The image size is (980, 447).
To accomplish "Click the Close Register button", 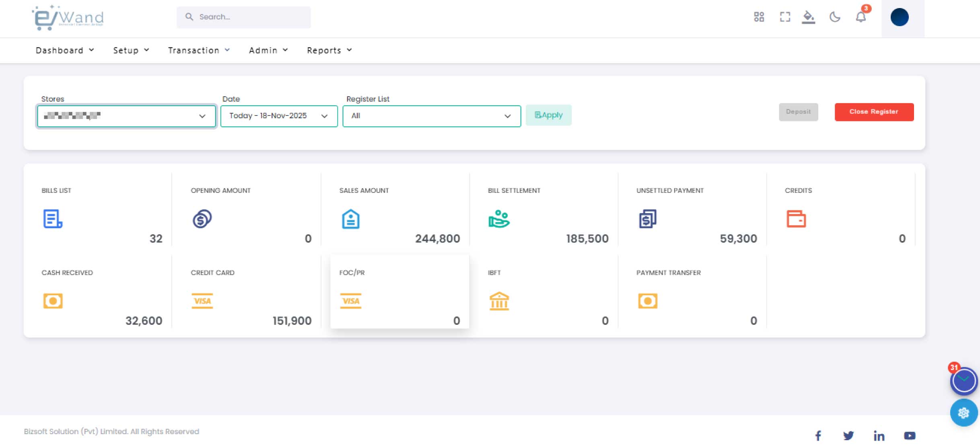I will [x=874, y=112].
